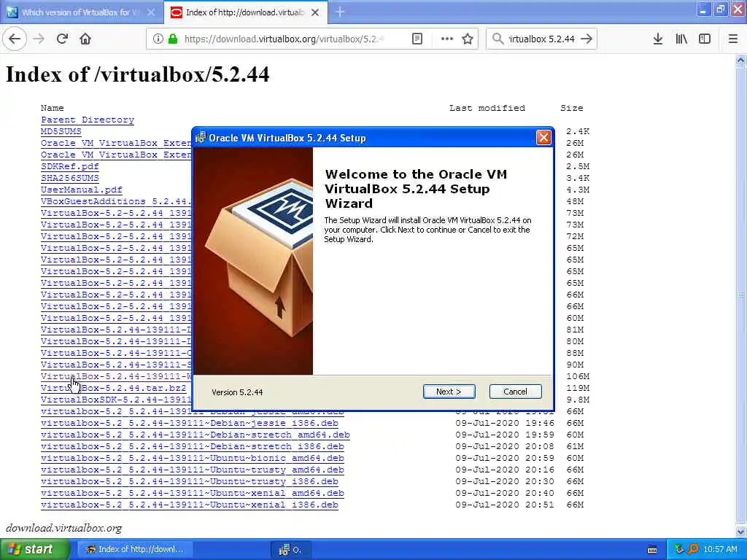The width and height of the screenshot is (747, 560).
Task: Download Debian stretch i386 deb package
Action: [x=193, y=446]
